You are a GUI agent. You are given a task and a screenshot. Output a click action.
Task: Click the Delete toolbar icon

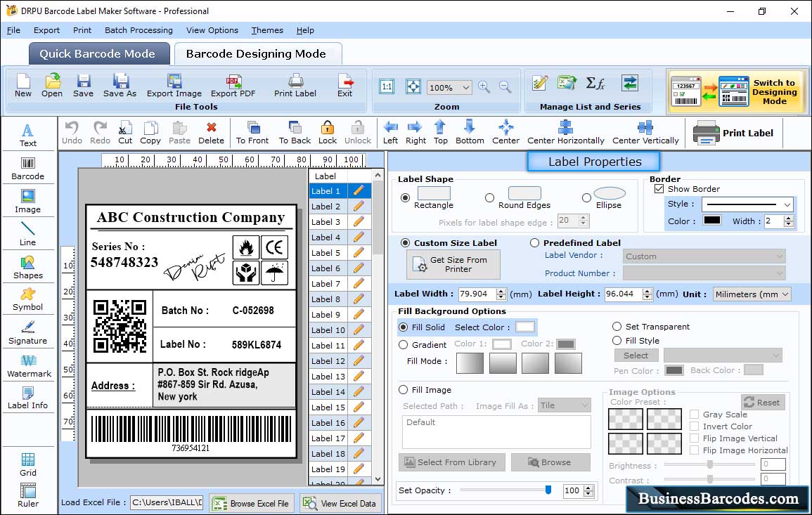pos(212,133)
